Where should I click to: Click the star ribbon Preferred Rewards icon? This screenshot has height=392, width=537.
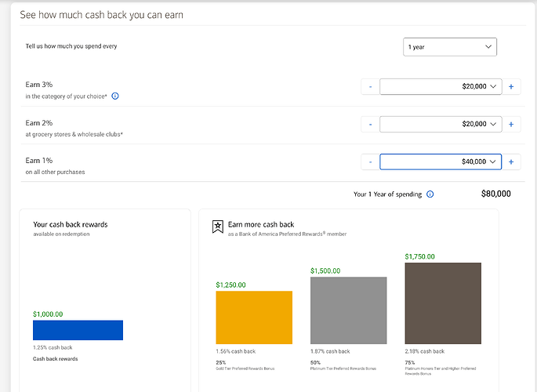[218, 227]
